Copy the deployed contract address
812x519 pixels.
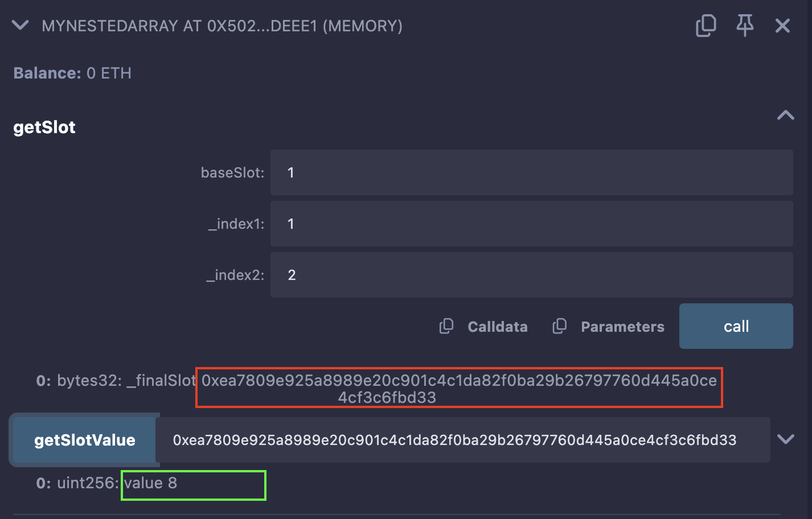[x=706, y=26]
